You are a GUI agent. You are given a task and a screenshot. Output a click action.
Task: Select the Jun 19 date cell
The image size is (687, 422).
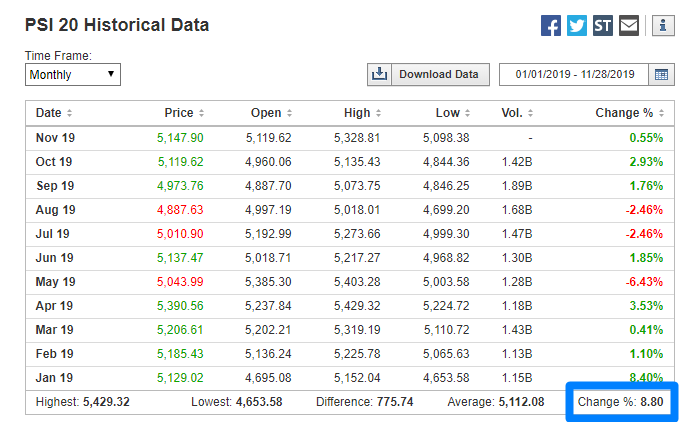pyautogui.click(x=54, y=258)
